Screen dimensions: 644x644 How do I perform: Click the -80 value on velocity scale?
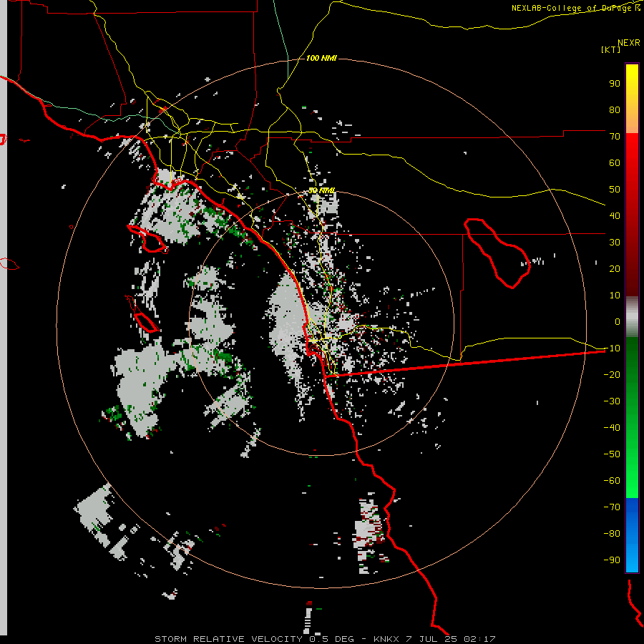point(612,534)
